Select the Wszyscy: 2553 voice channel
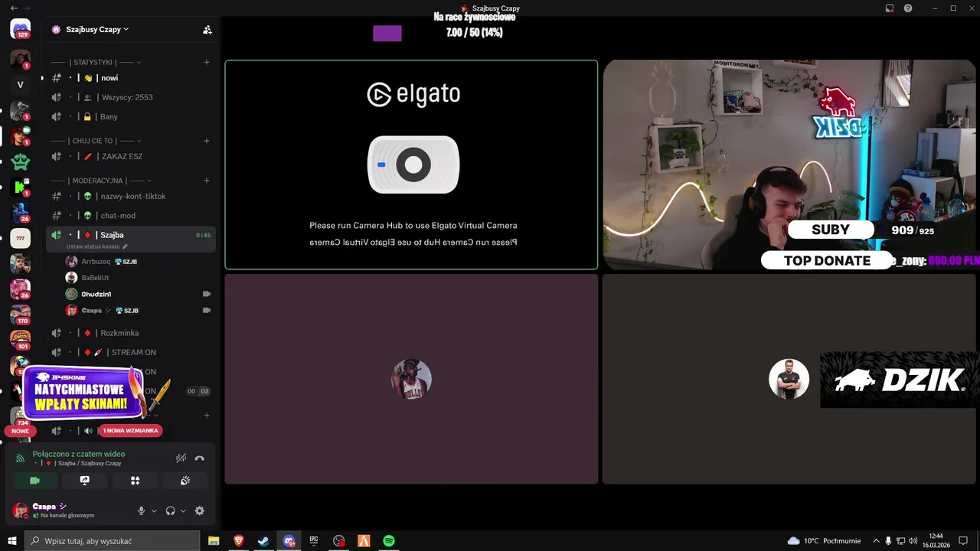This screenshot has height=551, width=980. coord(131,97)
